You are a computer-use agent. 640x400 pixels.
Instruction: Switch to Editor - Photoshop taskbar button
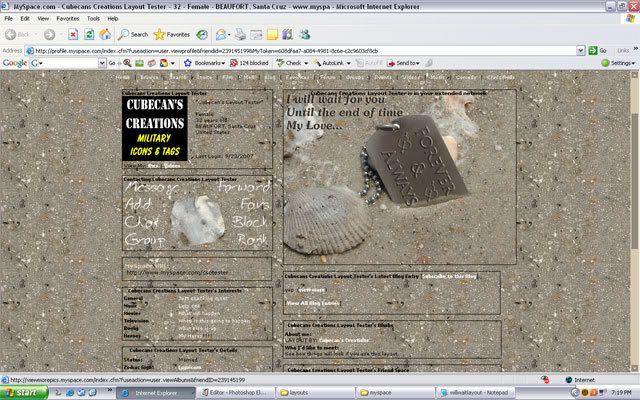point(236,393)
